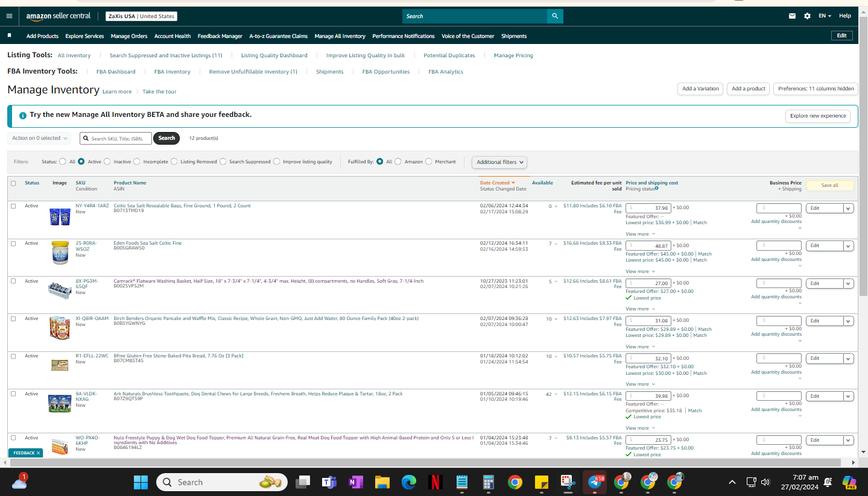Click the Save all button
This screenshot has height=496, width=868.
click(x=830, y=185)
